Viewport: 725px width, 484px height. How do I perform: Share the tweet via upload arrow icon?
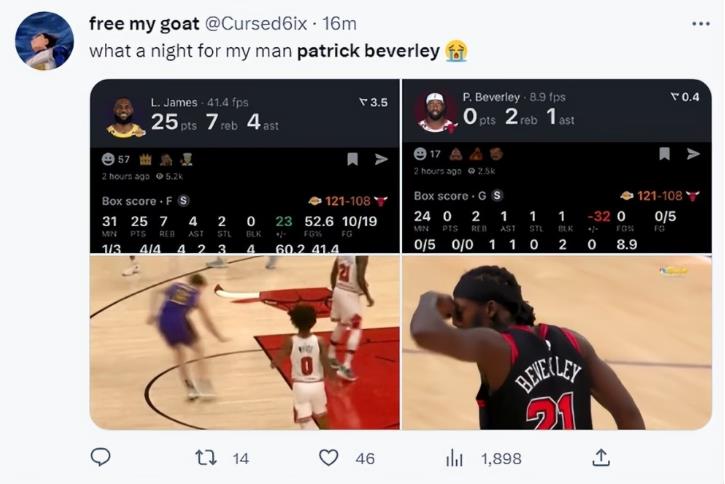point(600,457)
